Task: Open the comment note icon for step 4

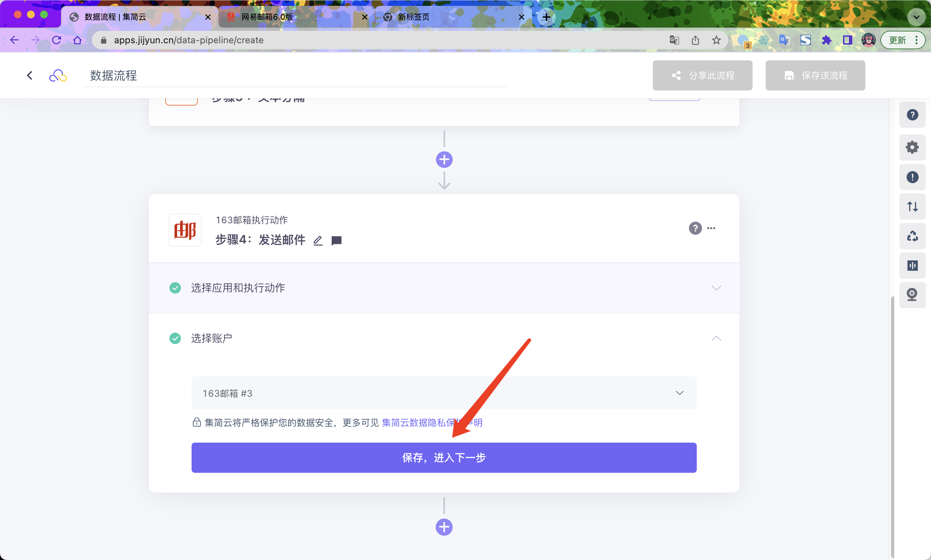Action: point(336,240)
